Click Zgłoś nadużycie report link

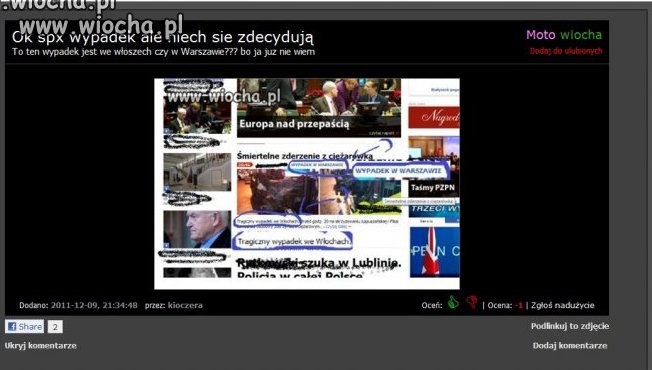pos(563,305)
